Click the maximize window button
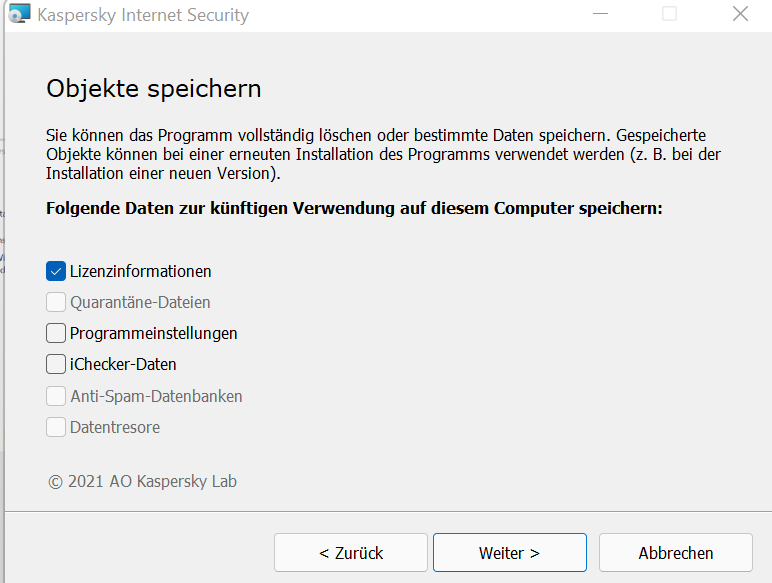The width and height of the screenshot is (772, 583). click(x=669, y=14)
